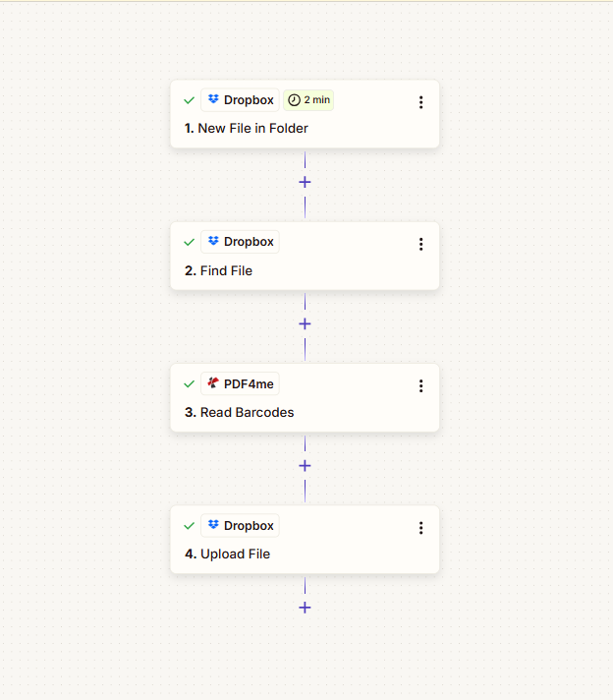Click the PDF4me app icon in step 3
The image size is (613, 700).
(213, 383)
